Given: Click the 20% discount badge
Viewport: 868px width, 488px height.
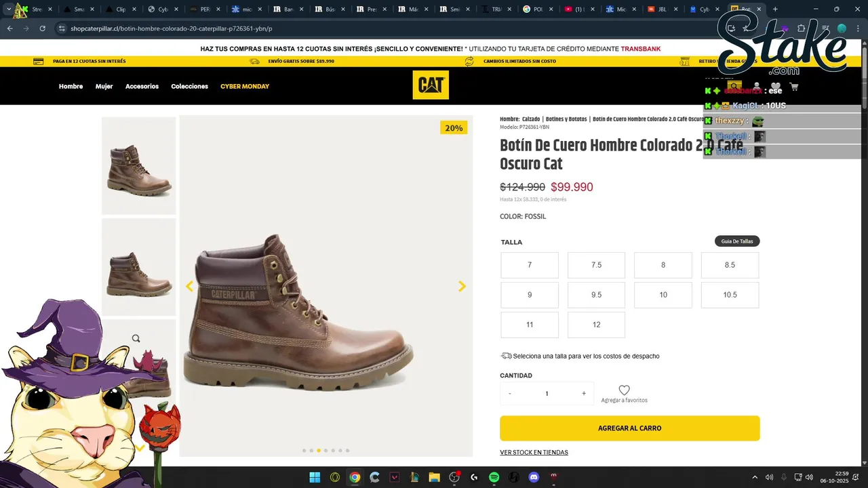Looking at the screenshot, I should coord(454,127).
